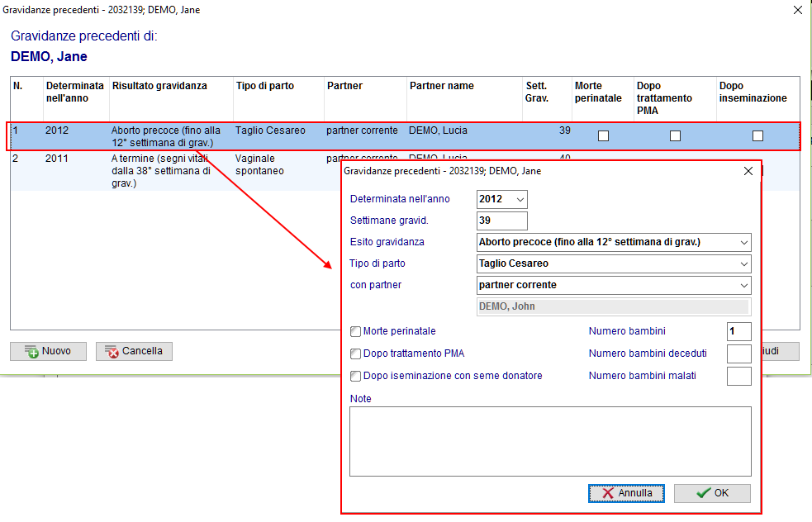812x522 pixels.
Task: Click the red X icon on Cancella button
Action: (113, 354)
